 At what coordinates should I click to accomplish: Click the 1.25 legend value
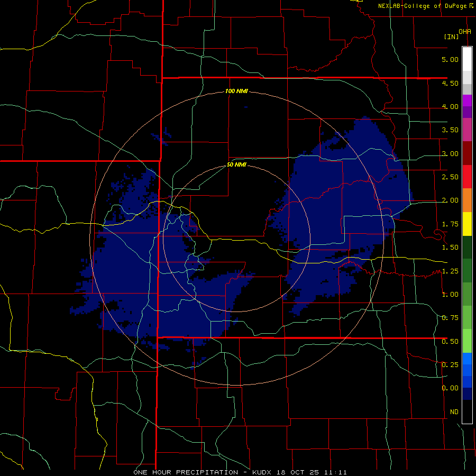[x=450, y=271]
